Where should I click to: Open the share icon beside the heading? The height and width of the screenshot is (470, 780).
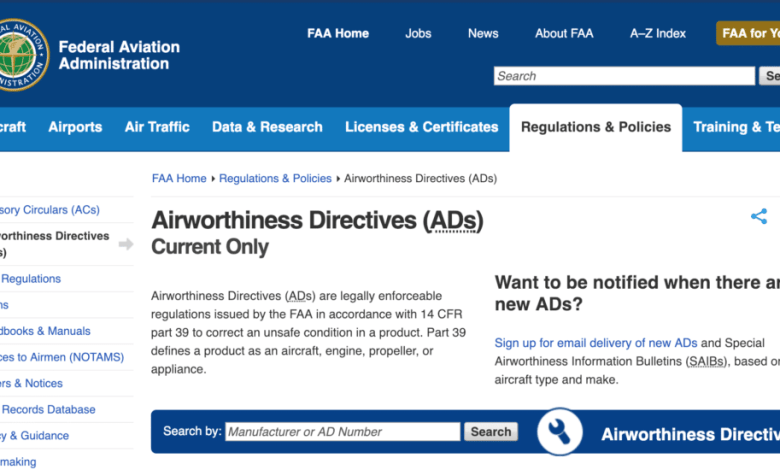pyautogui.click(x=759, y=216)
